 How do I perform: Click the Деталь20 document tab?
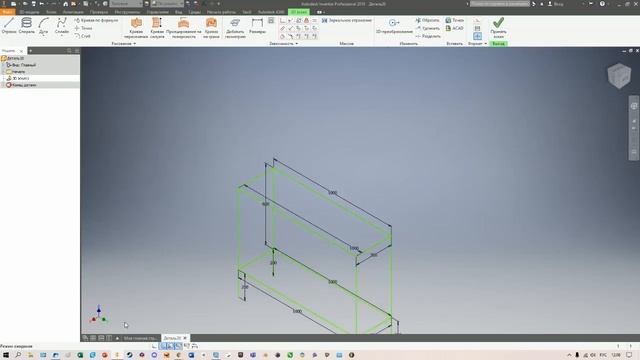[172, 338]
